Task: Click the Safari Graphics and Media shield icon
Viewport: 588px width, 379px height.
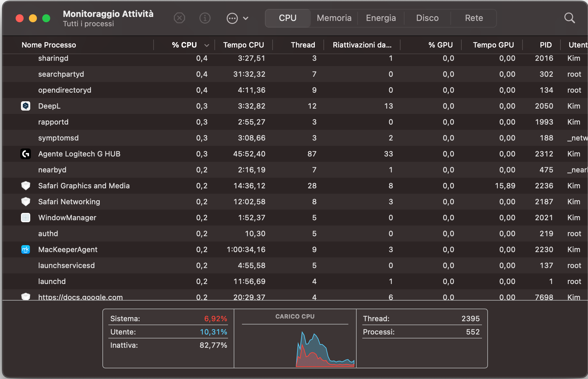Action: tap(26, 186)
